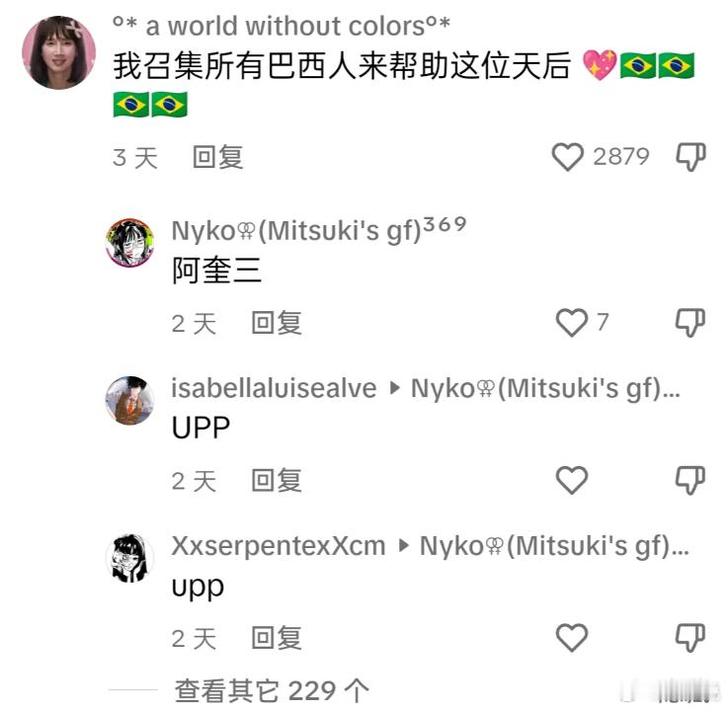Open isabellaluisealve's avatar
Screen dimensions: 728x710
[x=129, y=400]
